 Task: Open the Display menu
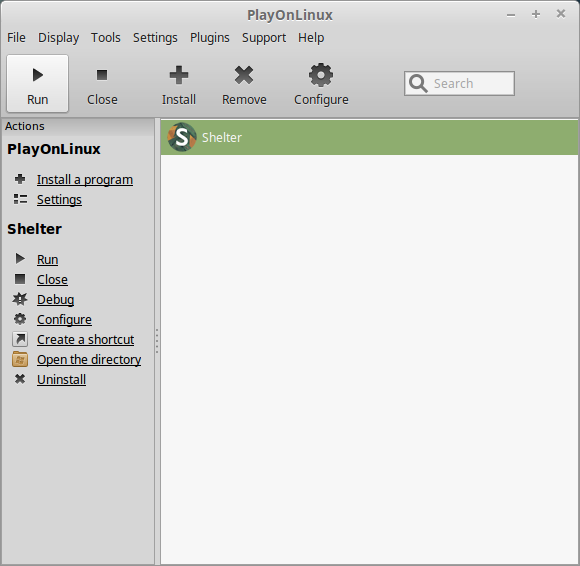click(x=58, y=37)
